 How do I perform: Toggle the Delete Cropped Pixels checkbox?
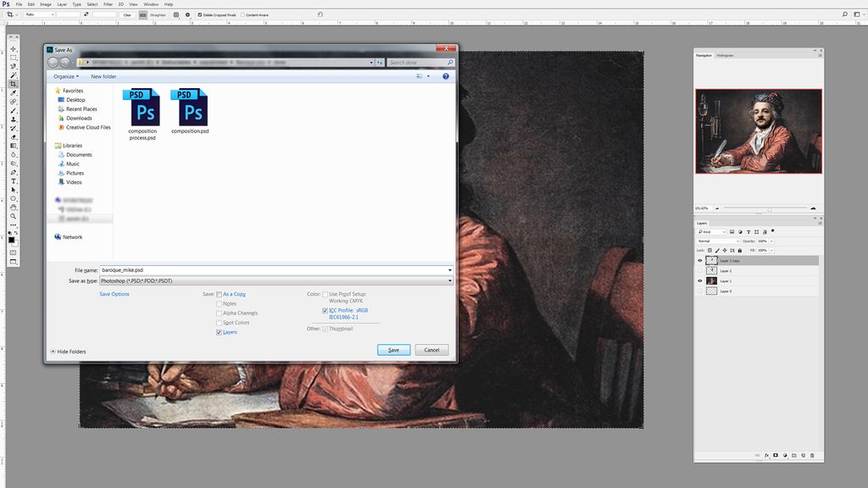click(200, 15)
